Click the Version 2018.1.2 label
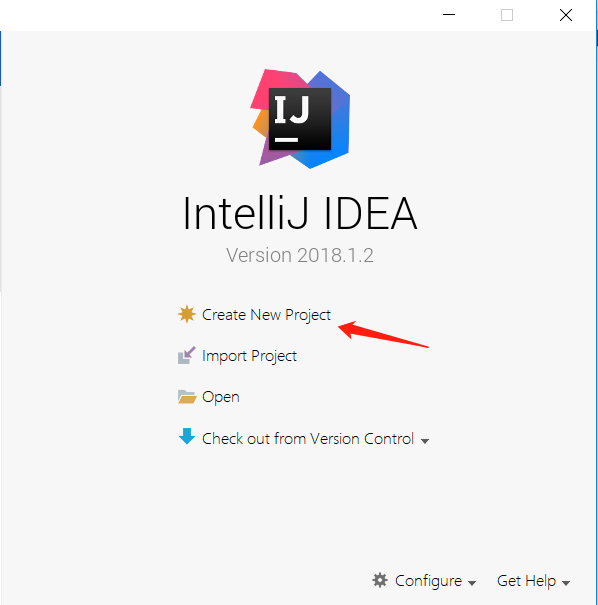Screen dimensions: 598x605 (300, 255)
